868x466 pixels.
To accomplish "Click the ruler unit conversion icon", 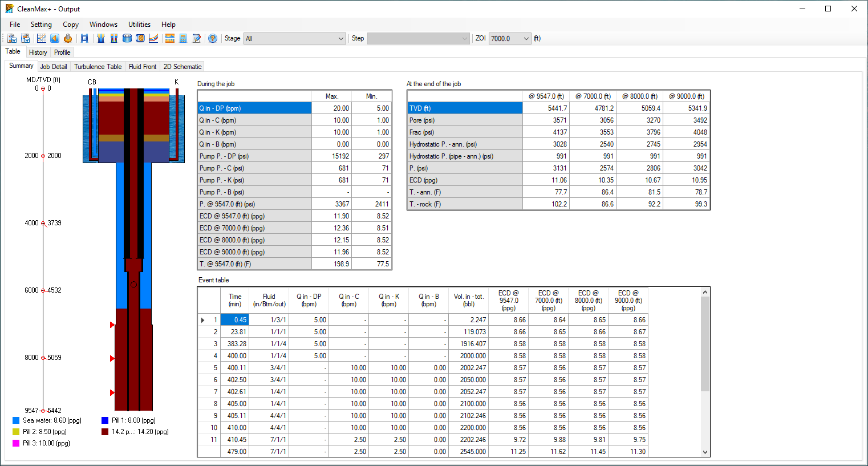I will pyautogui.click(x=169, y=38).
